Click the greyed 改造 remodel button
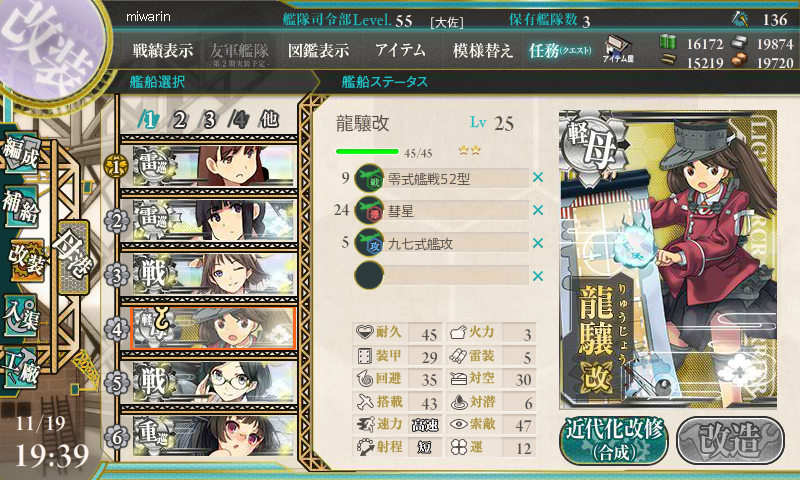Screen dimensions: 800x480 730,440
